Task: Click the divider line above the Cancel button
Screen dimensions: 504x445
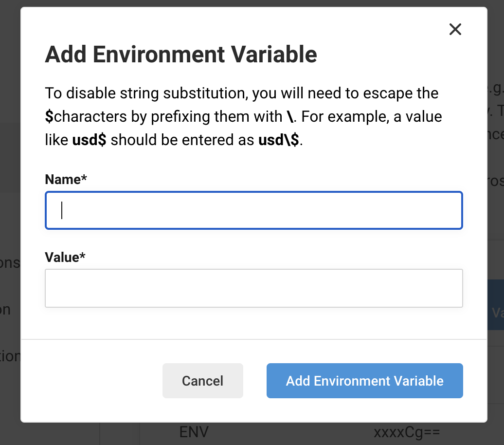Action: click(x=253, y=339)
